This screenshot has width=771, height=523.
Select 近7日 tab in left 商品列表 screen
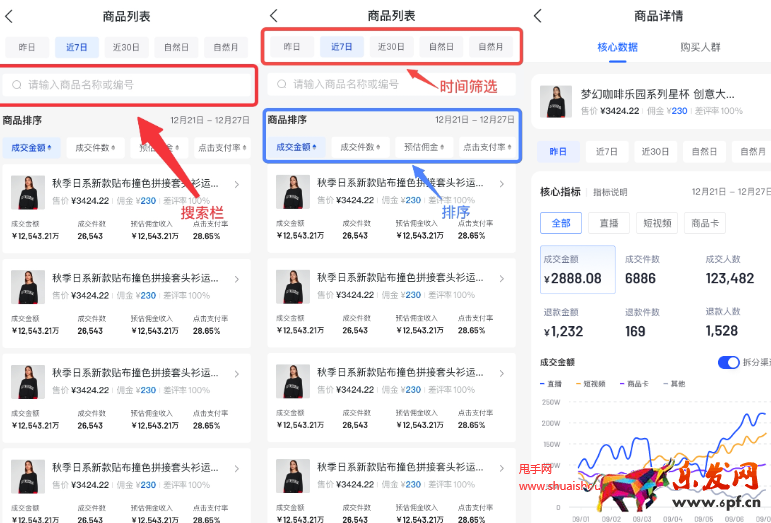click(x=77, y=48)
